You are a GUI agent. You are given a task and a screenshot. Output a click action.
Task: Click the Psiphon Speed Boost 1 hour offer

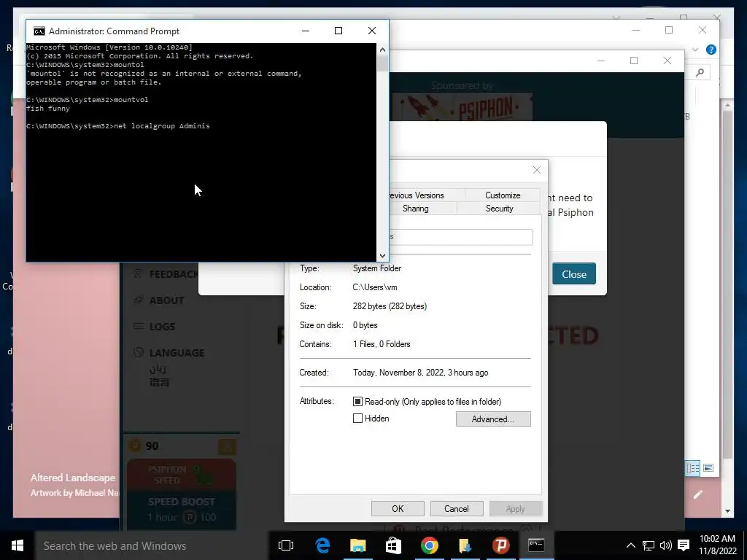(x=181, y=510)
